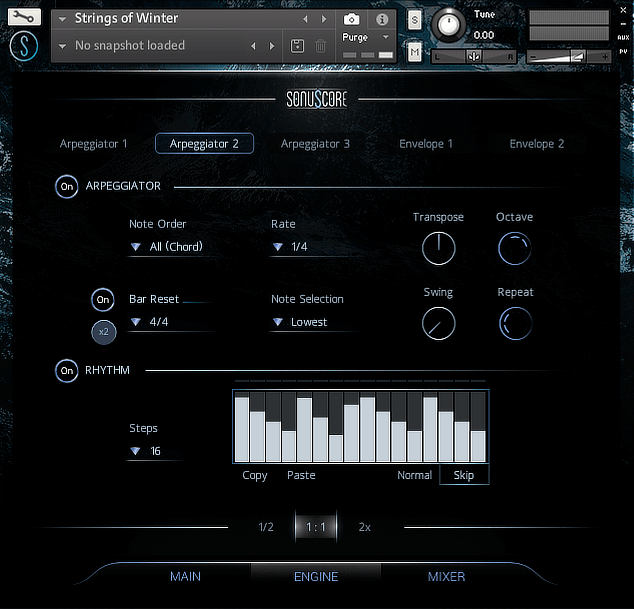Click Copy below the rhythm sequencer
Image resolution: width=634 pixels, height=609 pixels.
(x=255, y=475)
